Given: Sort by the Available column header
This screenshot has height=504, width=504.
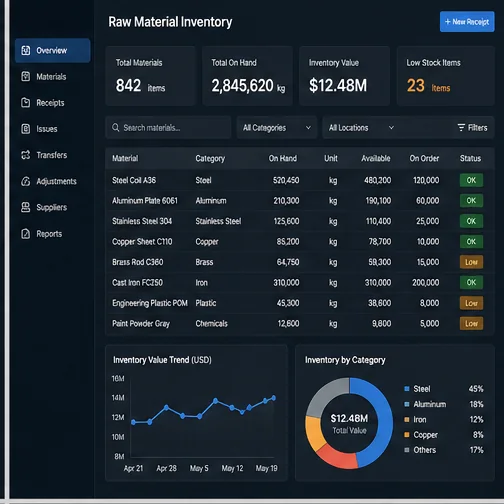Looking at the screenshot, I should tap(376, 158).
